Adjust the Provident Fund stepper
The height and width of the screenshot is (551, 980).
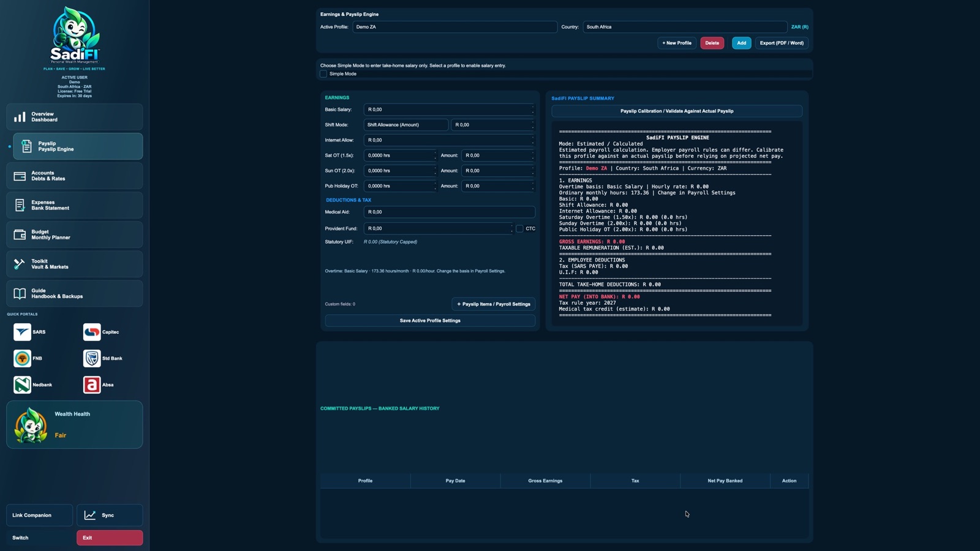(x=511, y=228)
